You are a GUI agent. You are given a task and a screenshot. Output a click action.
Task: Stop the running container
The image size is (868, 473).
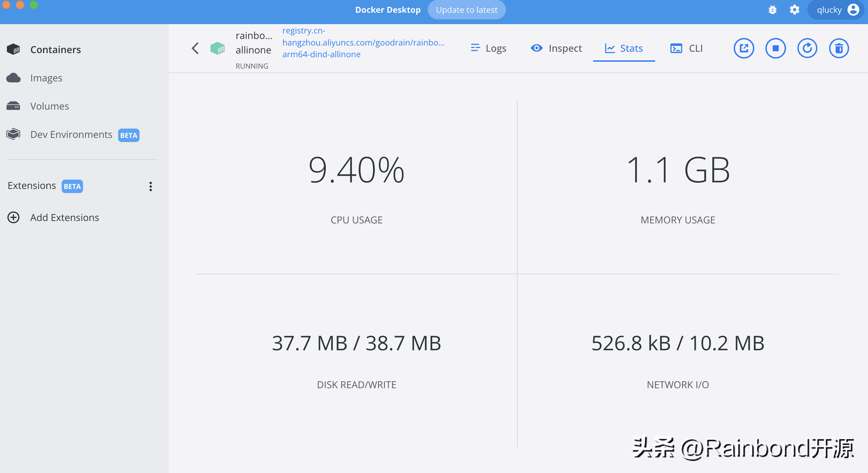click(x=775, y=48)
